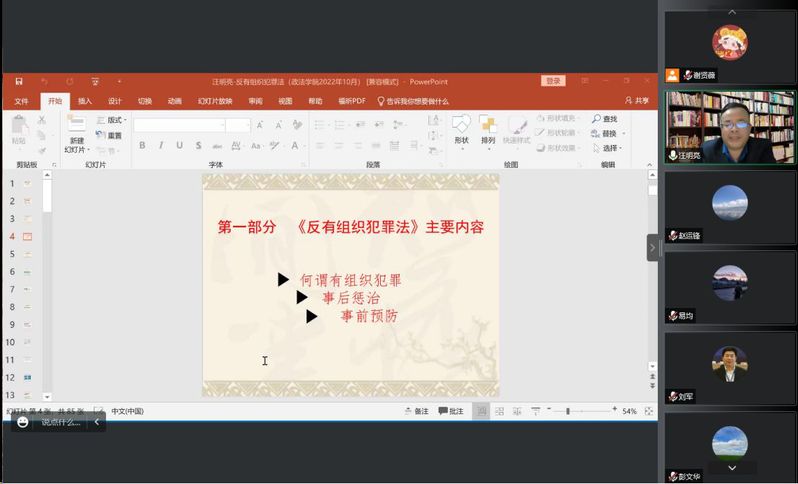Click the Comments button in status bar
Screen dimensions: 798x484
pyautogui.click(x=451, y=411)
